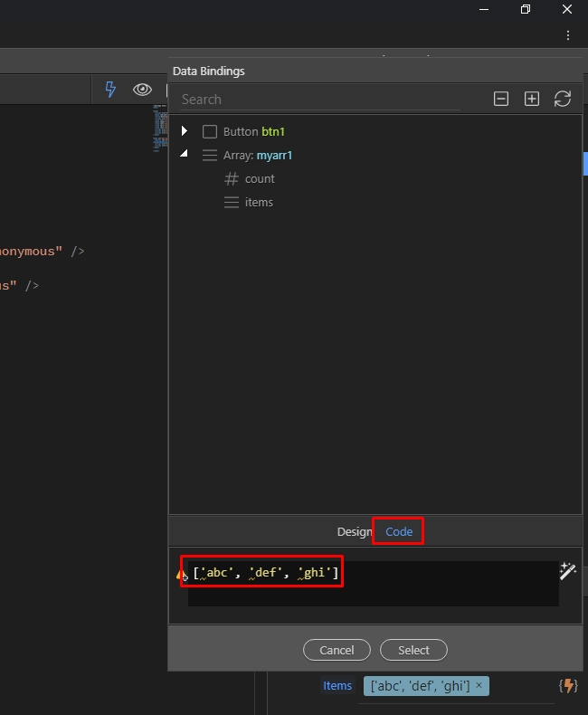
Task: Click the Select button
Action: (414, 650)
